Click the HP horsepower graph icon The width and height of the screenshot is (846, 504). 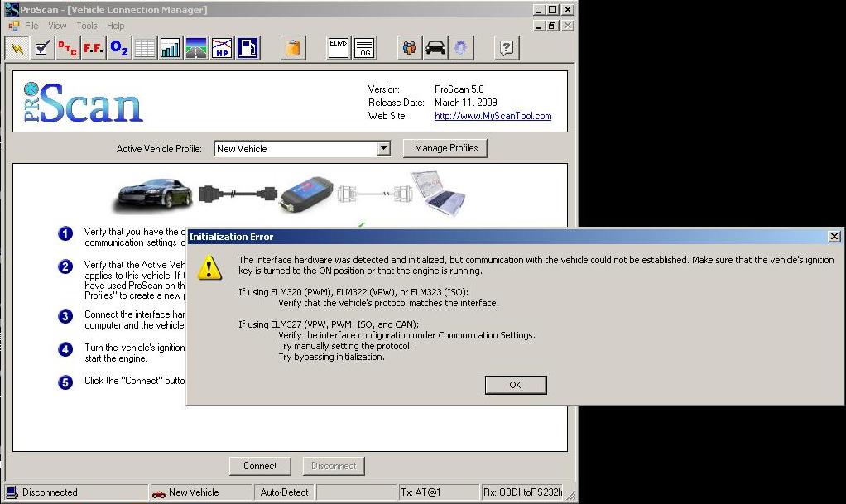222,48
